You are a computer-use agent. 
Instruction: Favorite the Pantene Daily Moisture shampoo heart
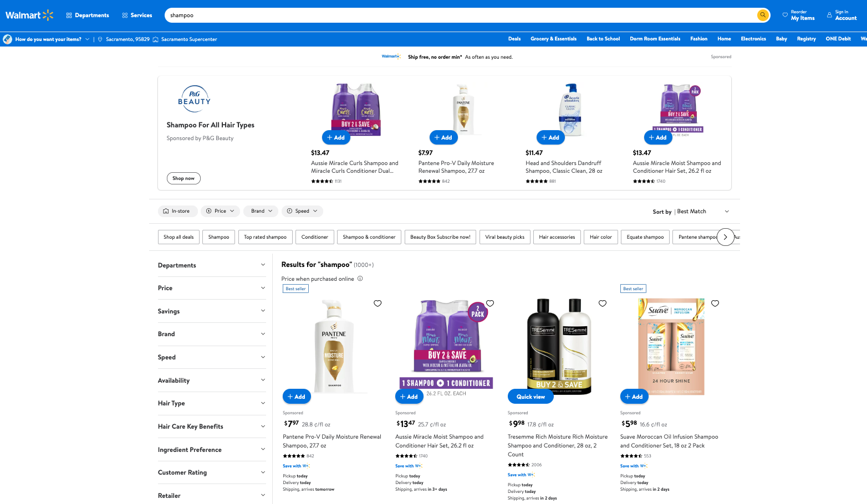pyautogui.click(x=378, y=304)
